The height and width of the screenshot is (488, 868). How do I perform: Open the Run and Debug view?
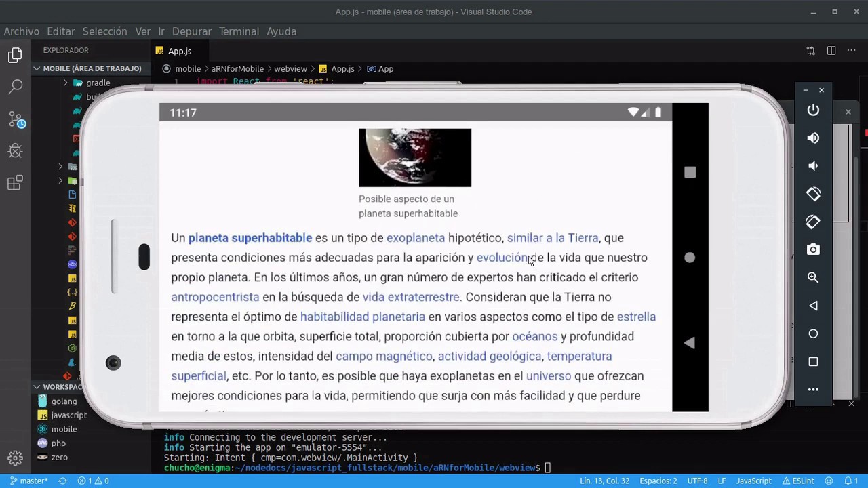[15, 150]
